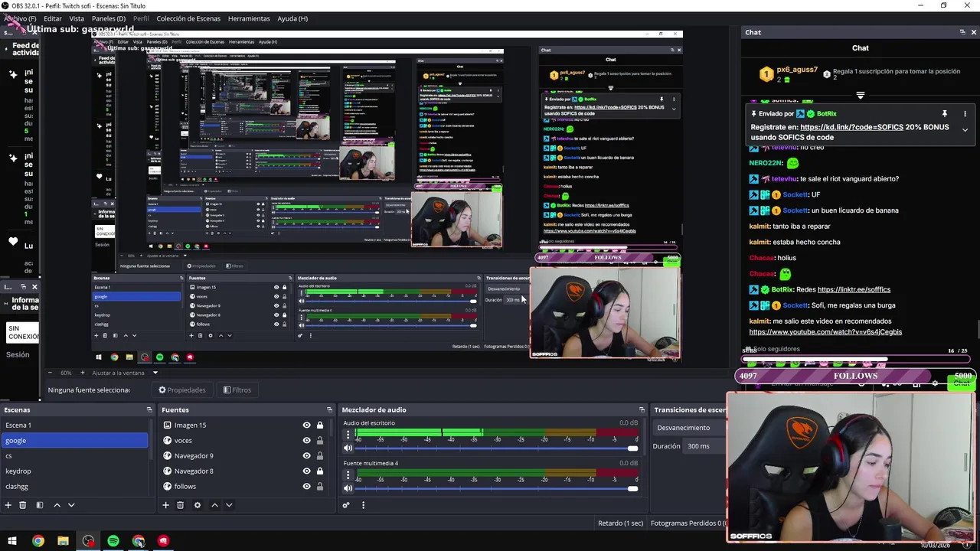Open options dots for Fuente multimedia 4
Image resolution: width=980 pixels, height=551 pixels.
pos(348,474)
